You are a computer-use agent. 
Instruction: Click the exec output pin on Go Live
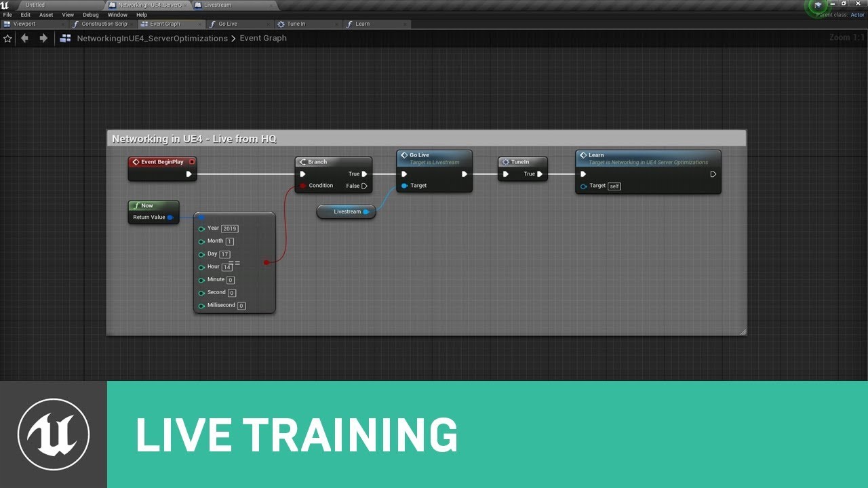point(465,174)
